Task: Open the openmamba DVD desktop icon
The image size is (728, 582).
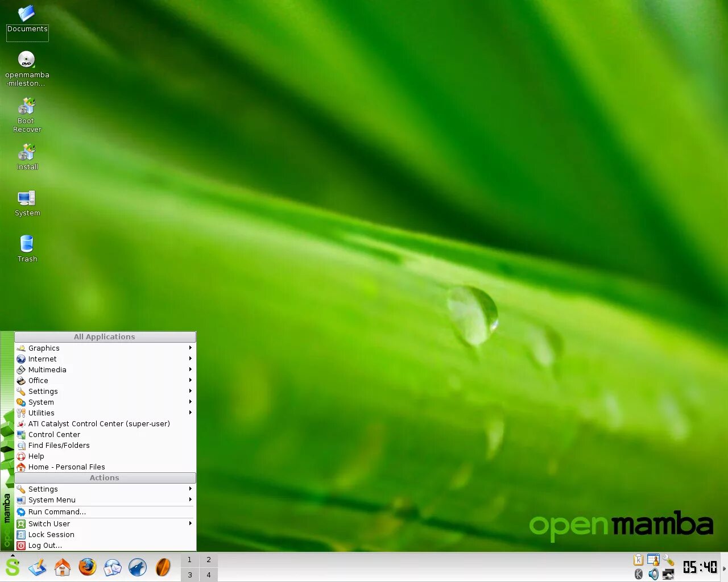Action: tap(27, 69)
